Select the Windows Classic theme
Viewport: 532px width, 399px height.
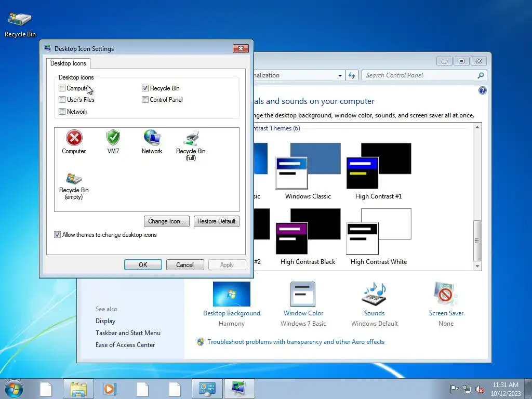pos(308,171)
